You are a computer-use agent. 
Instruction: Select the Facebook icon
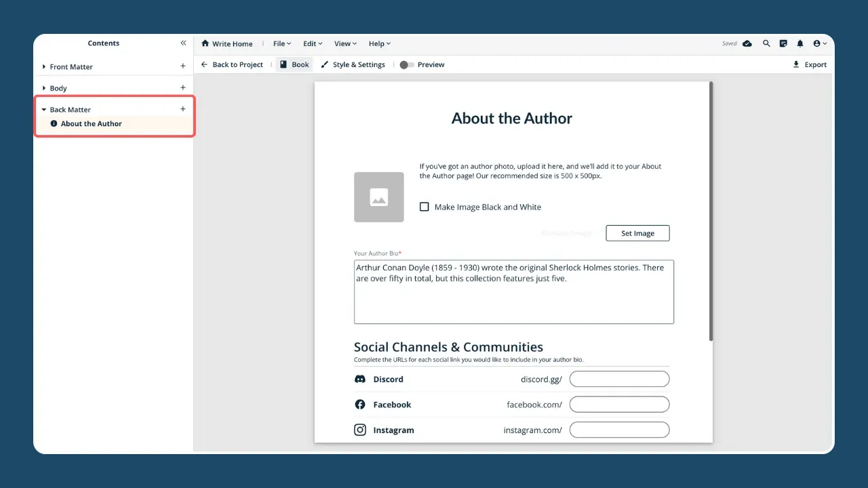[360, 404]
